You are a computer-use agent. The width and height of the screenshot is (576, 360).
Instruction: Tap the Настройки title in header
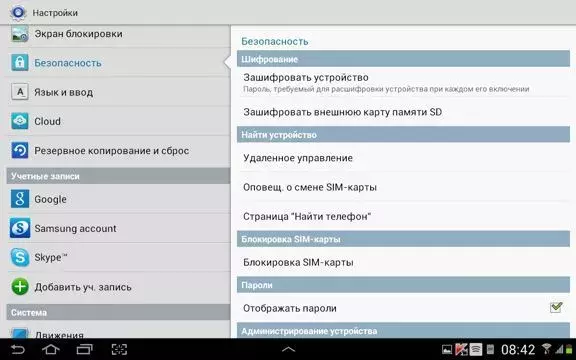[55, 13]
